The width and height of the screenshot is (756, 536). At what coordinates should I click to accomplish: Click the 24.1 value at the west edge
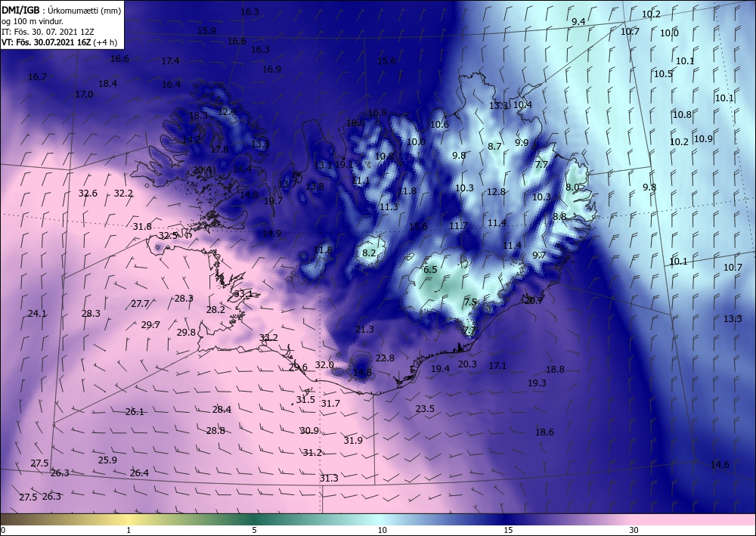[x=37, y=313]
